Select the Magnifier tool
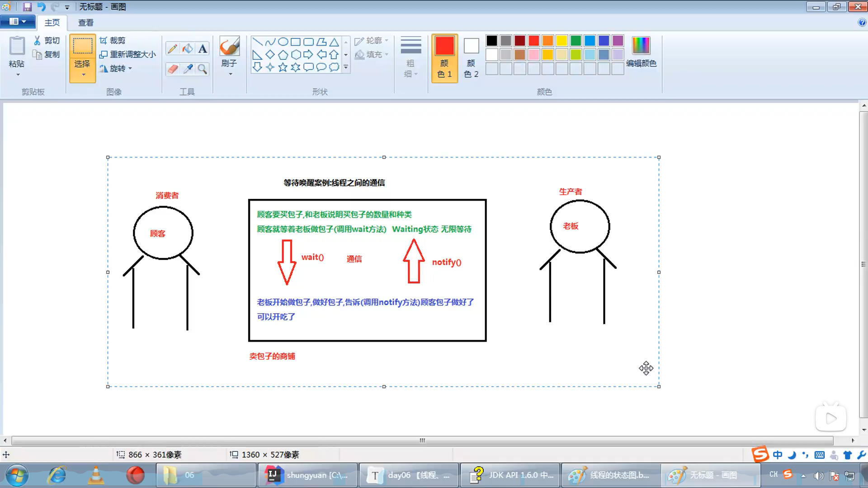The width and height of the screenshot is (868, 488). point(203,69)
